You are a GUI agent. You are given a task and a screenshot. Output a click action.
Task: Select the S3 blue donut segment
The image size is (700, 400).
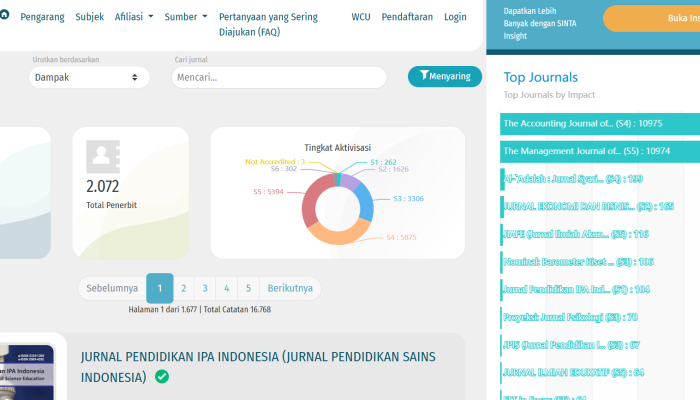tap(365, 203)
